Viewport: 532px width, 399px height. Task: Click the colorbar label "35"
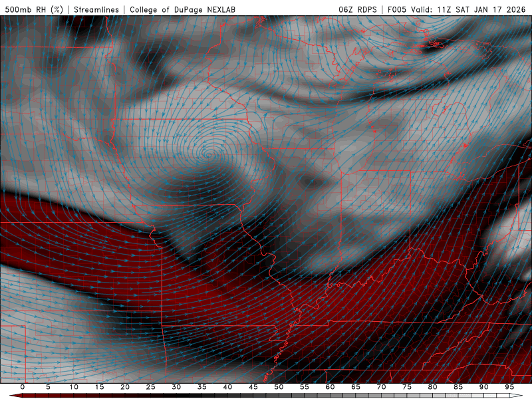click(x=202, y=387)
